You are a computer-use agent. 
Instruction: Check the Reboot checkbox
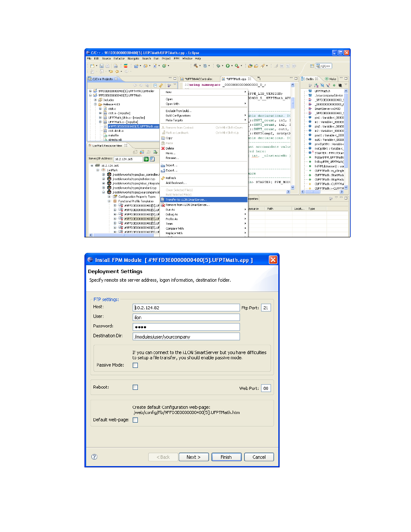pos(135,387)
